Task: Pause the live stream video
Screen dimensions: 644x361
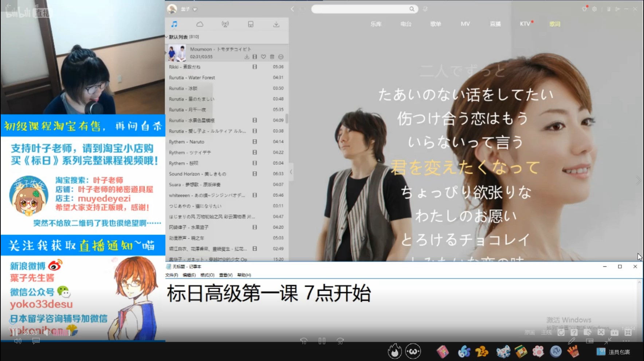Action: pyautogui.click(x=322, y=341)
